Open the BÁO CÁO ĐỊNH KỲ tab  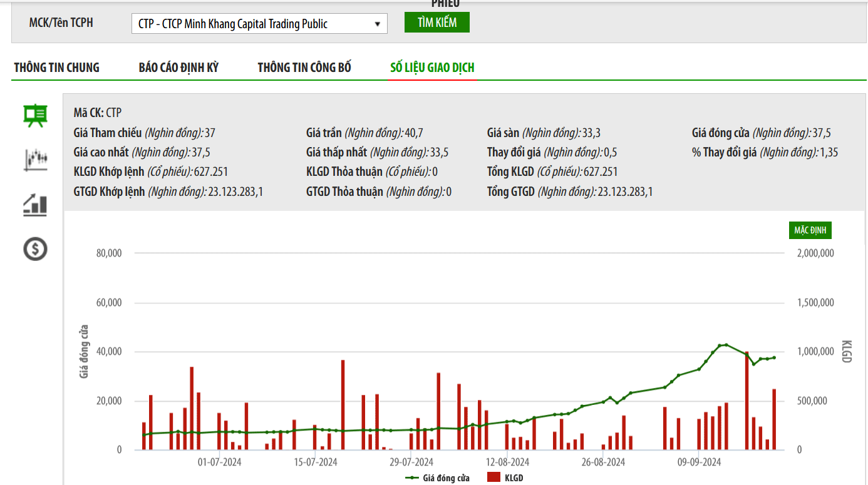point(178,68)
